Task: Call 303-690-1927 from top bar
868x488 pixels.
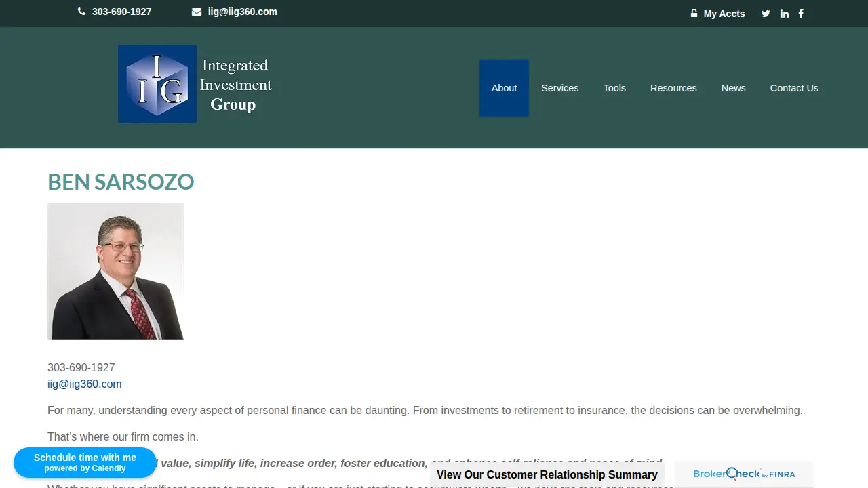Action: (x=121, y=12)
